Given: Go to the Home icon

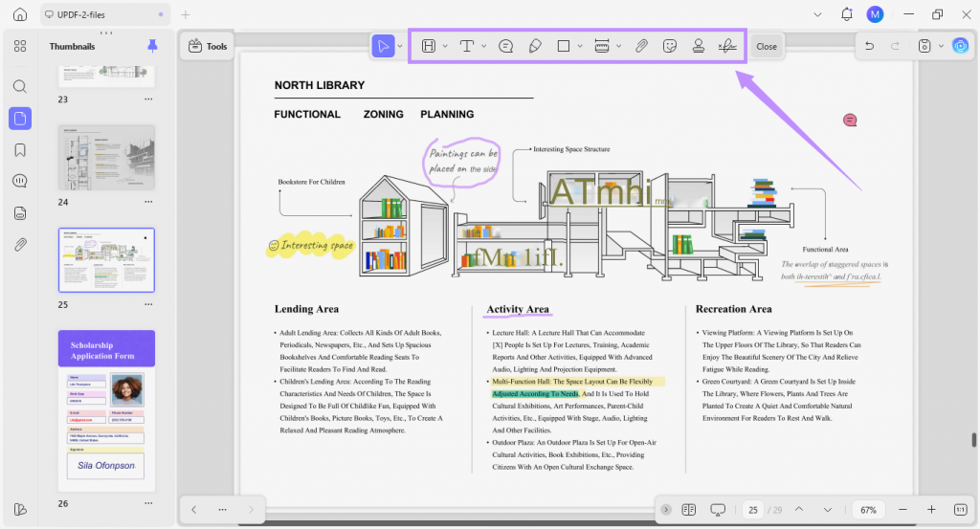Looking at the screenshot, I should tap(20, 14).
